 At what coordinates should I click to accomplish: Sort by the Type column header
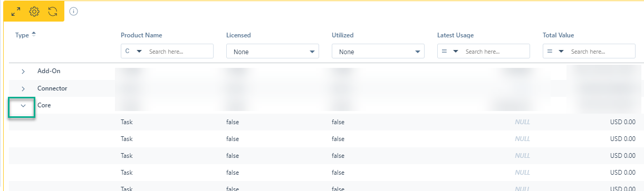pos(25,35)
